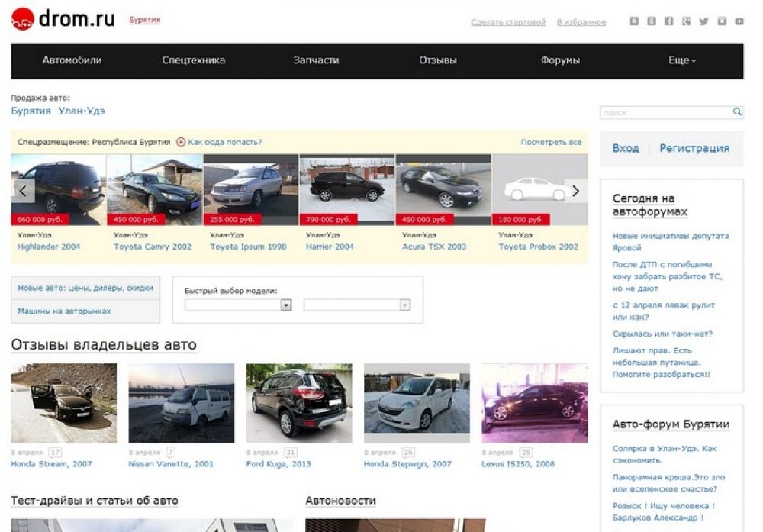
Task: Open the Acura TSX 2003 listing photo
Action: pyautogui.click(x=443, y=190)
